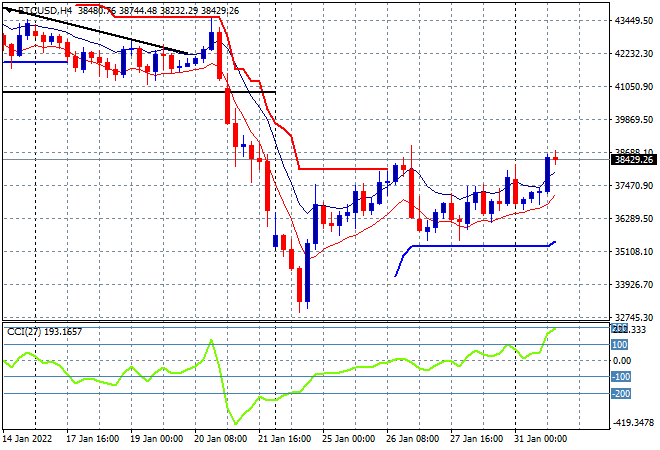Click the CCI -200 level label
660x450 pixels.
[x=621, y=394]
